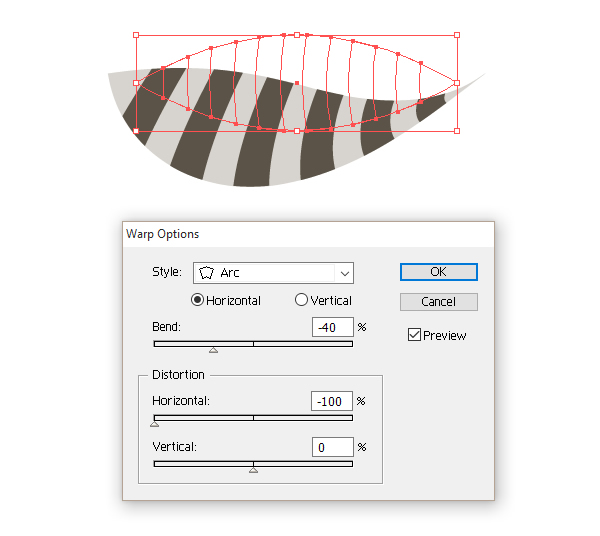Toggle the Preview checkbox
This screenshot has width=600, height=536.
click(414, 335)
